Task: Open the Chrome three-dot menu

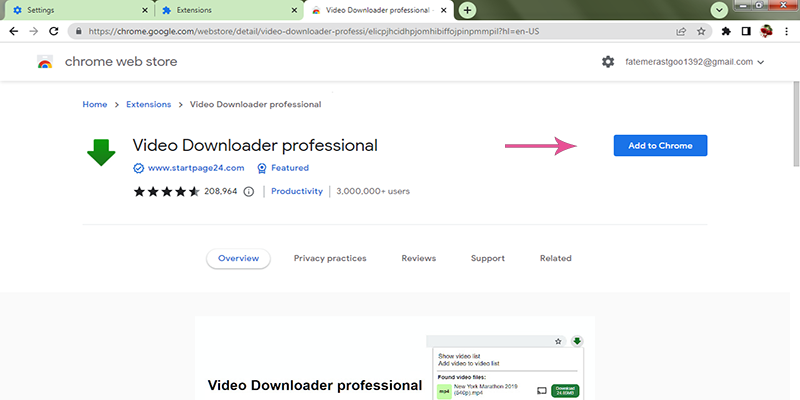Action: [x=787, y=31]
